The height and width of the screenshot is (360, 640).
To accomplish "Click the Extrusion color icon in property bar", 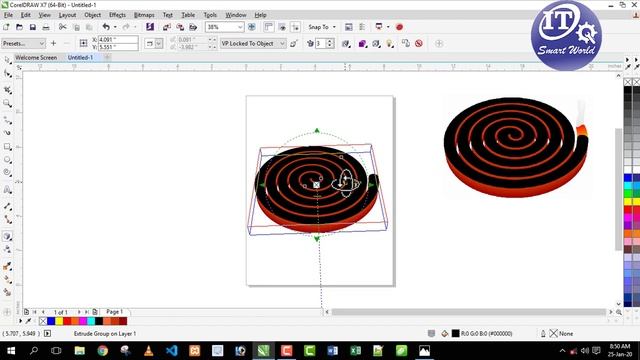I will tap(362, 43).
